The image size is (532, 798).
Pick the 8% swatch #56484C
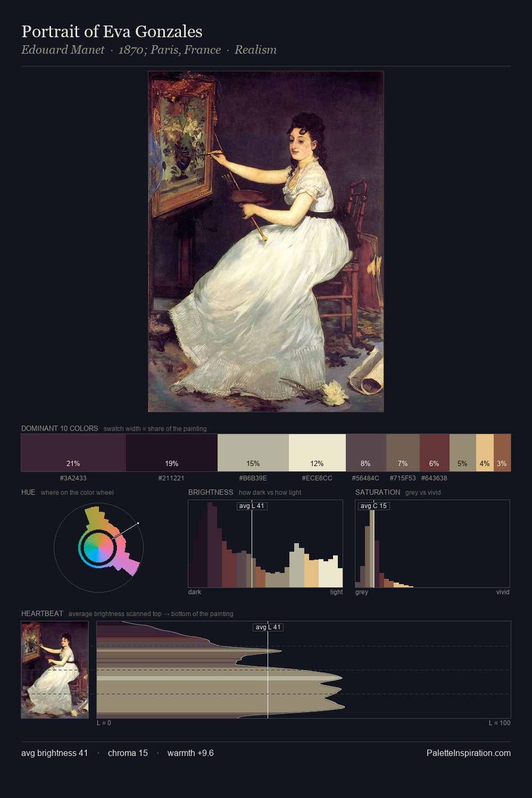pyautogui.click(x=366, y=453)
